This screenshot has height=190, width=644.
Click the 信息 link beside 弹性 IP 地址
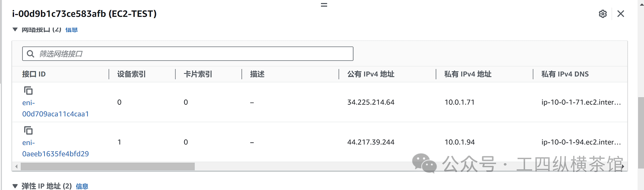(x=82, y=186)
